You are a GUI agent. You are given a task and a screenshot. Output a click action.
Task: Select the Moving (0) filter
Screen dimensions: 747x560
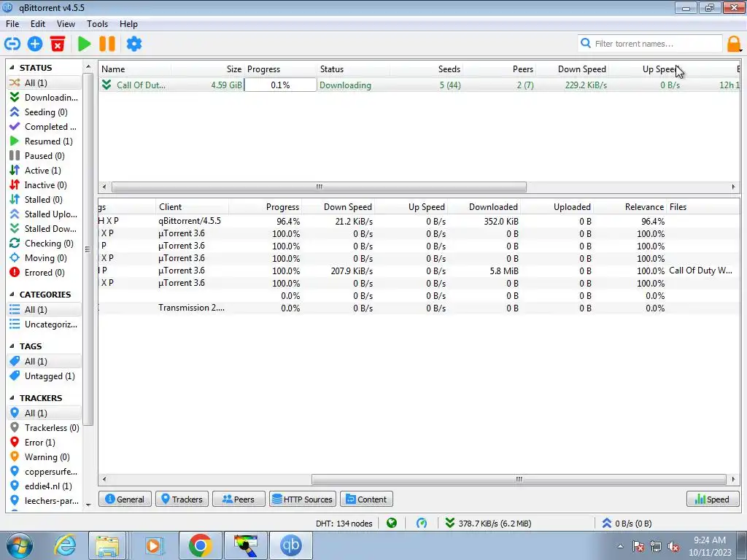[44, 258]
